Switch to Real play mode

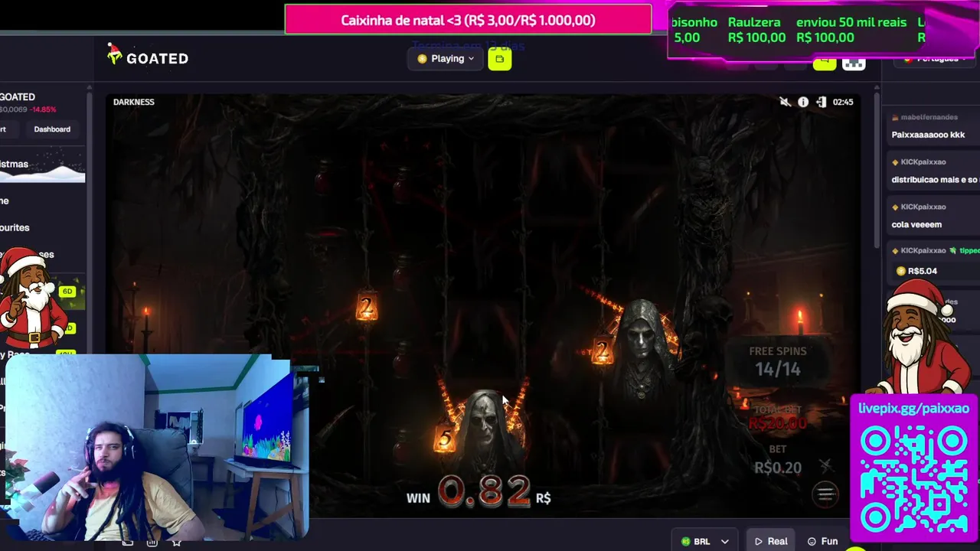coord(771,541)
